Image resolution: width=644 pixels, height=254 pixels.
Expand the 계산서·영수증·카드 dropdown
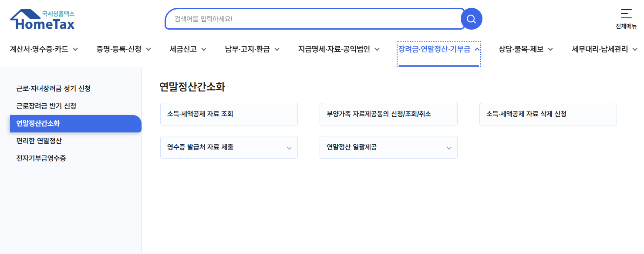point(44,49)
